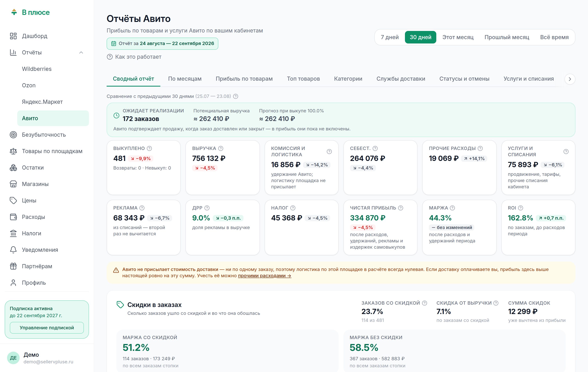Click the question icon beside Как это работает
The height and width of the screenshot is (372, 588).
110,57
